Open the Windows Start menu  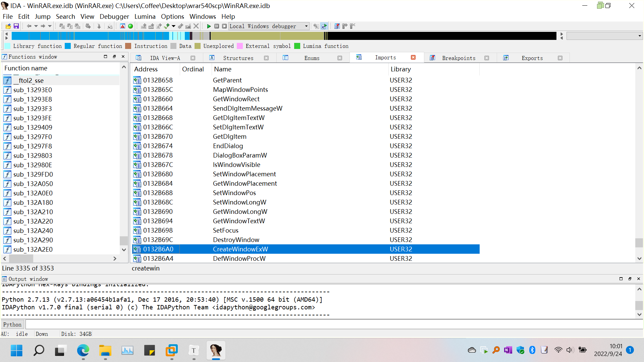coord(16,351)
